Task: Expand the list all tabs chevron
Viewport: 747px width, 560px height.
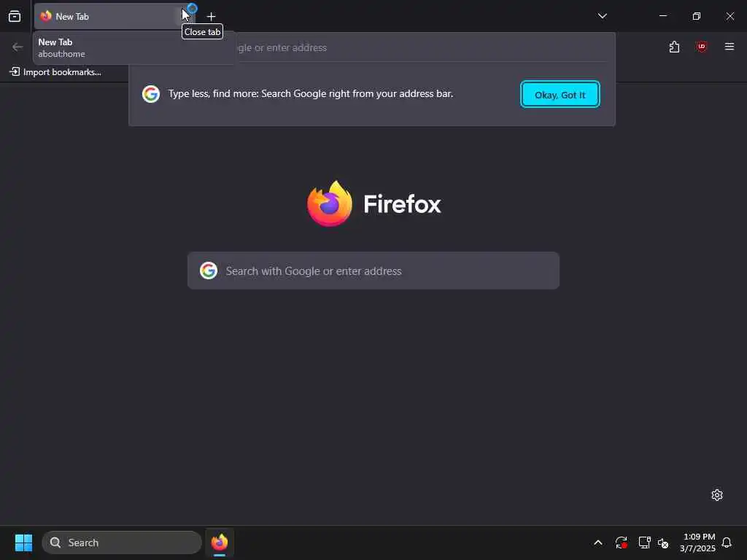Action: (x=602, y=16)
